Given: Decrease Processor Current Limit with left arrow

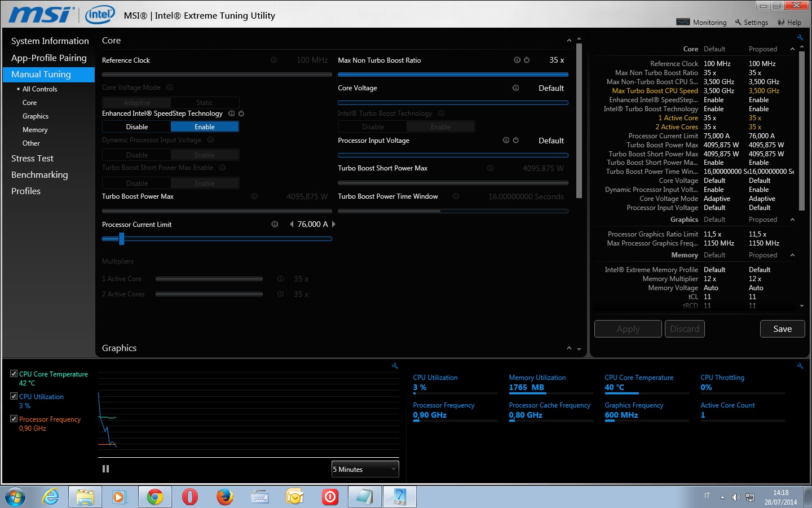Looking at the screenshot, I should (292, 224).
